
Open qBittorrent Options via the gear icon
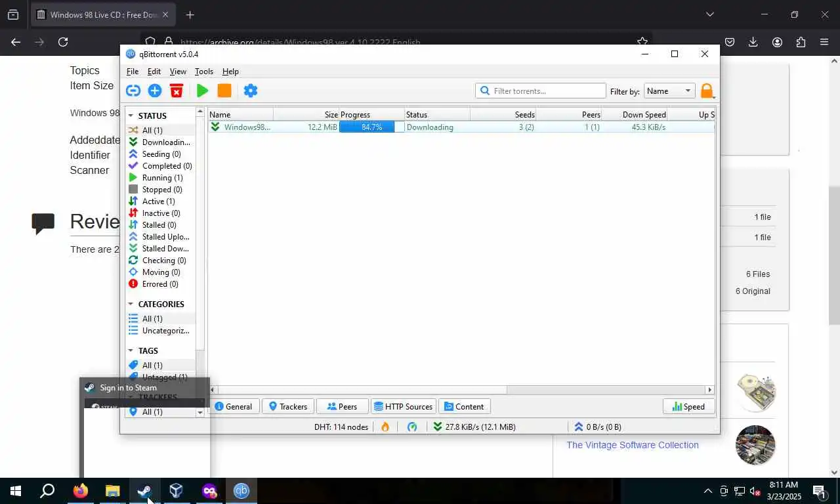pos(251,91)
